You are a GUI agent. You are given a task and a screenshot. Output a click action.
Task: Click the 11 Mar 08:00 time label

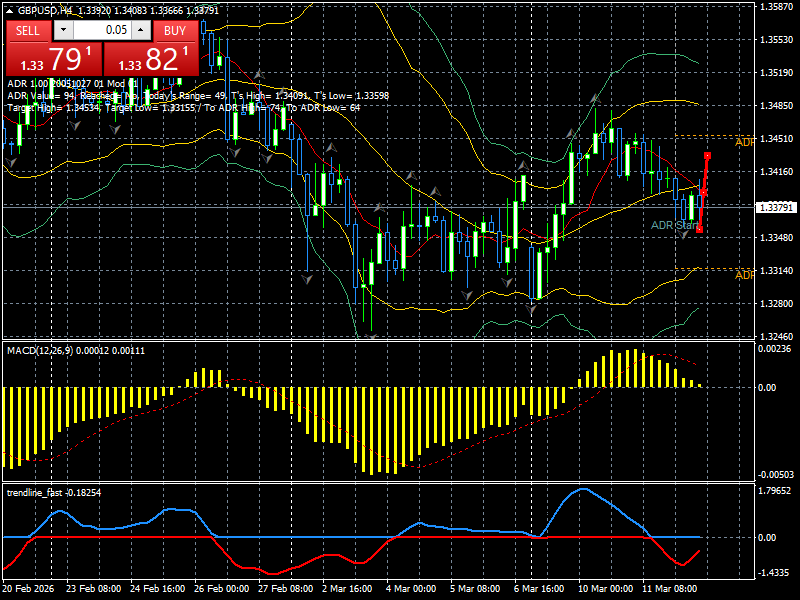pyautogui.click(x=669, y=588)
